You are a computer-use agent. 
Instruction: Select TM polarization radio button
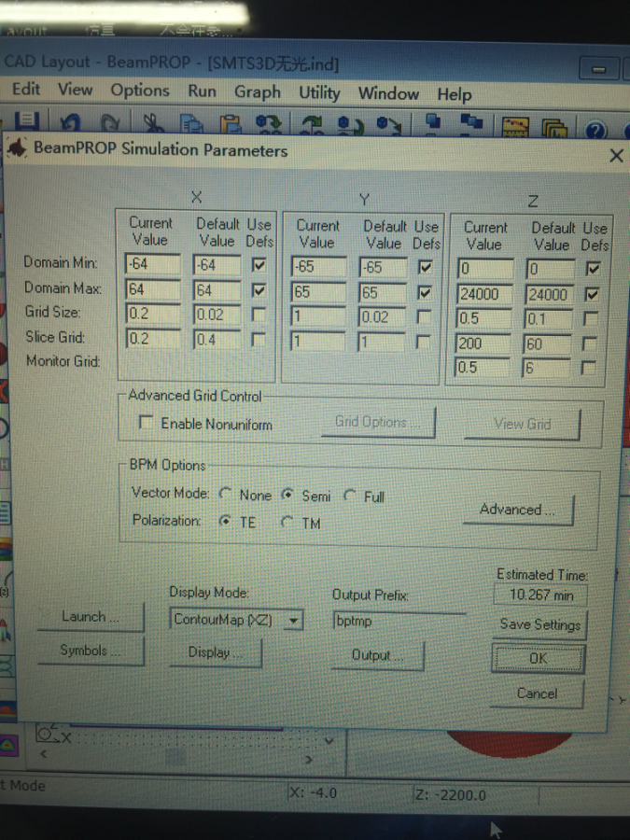(x=287, y=521)
